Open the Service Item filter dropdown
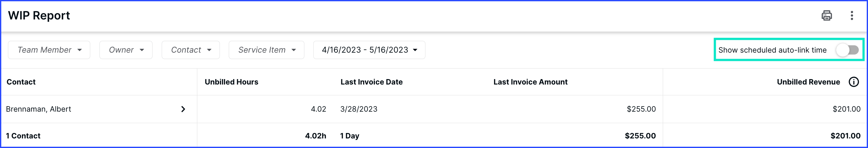The width and height of the screenshot is (868, 148). 267,50
